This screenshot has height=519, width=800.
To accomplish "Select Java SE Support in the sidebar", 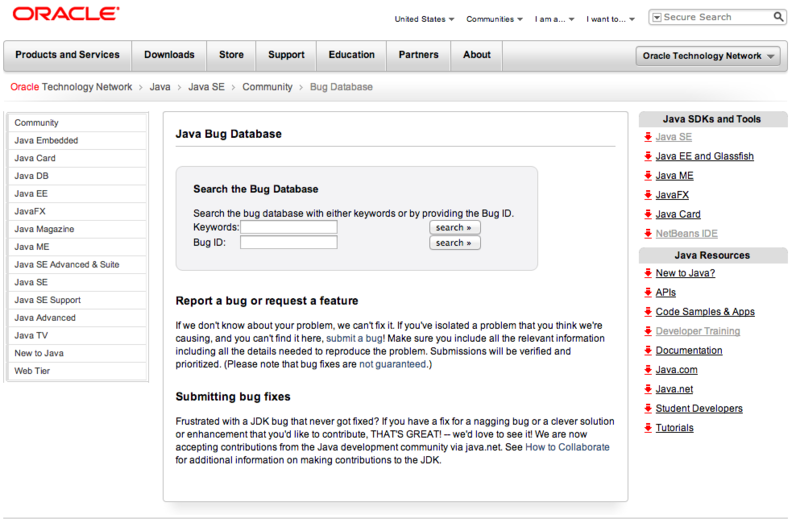I will (78, 300).
